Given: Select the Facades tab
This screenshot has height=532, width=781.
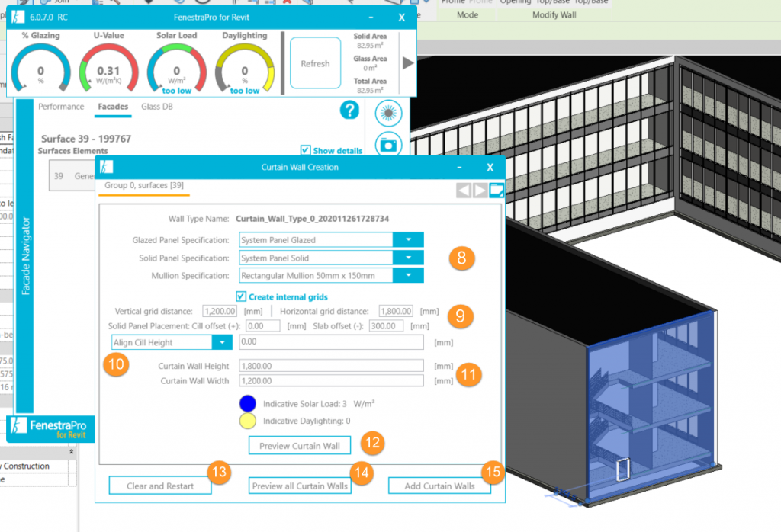Looking at the screenshot, I should click(x=113, y=107).
